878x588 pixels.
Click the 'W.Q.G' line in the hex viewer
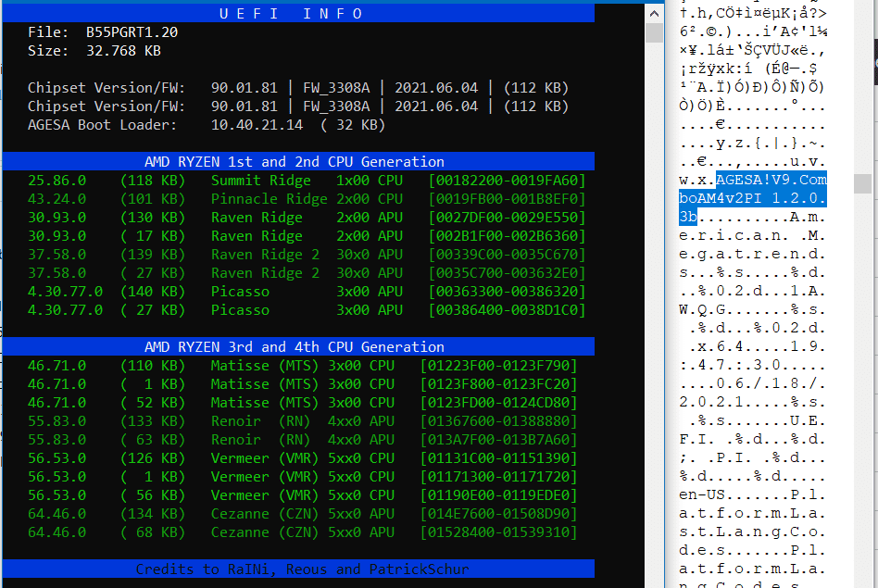pyautogui.click(x=752, y=309)
